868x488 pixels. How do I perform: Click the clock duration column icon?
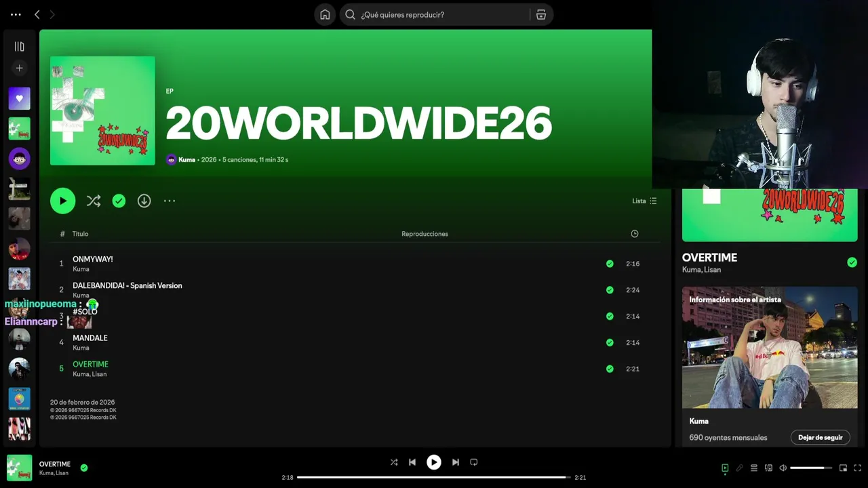pos(634,234)
